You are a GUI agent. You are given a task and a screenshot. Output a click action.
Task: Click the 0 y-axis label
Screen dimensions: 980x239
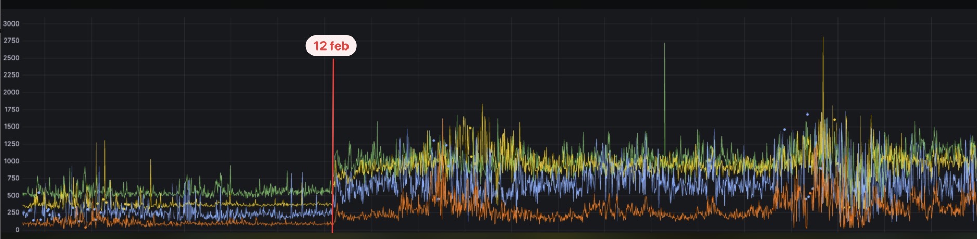[17, 230]
